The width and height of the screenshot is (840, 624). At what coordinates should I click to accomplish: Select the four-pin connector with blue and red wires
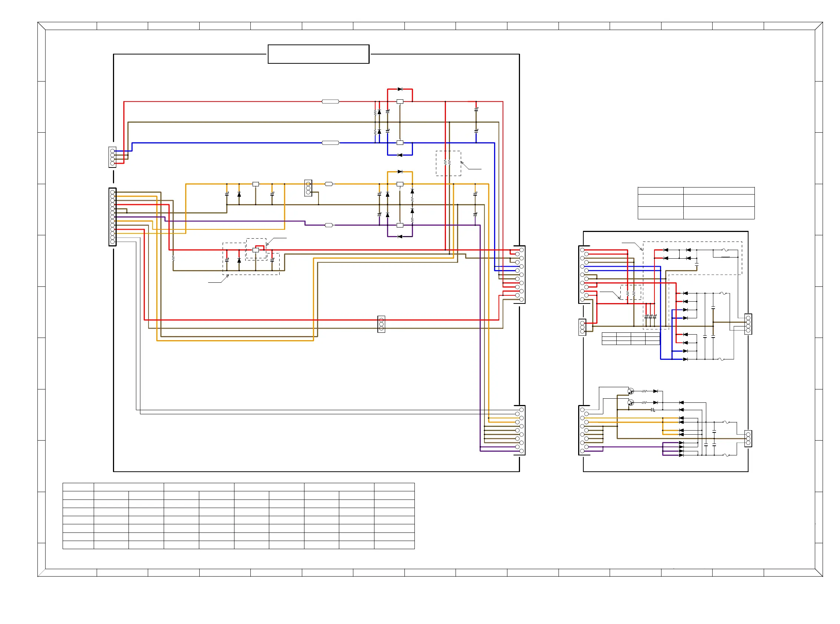point(112,157)
